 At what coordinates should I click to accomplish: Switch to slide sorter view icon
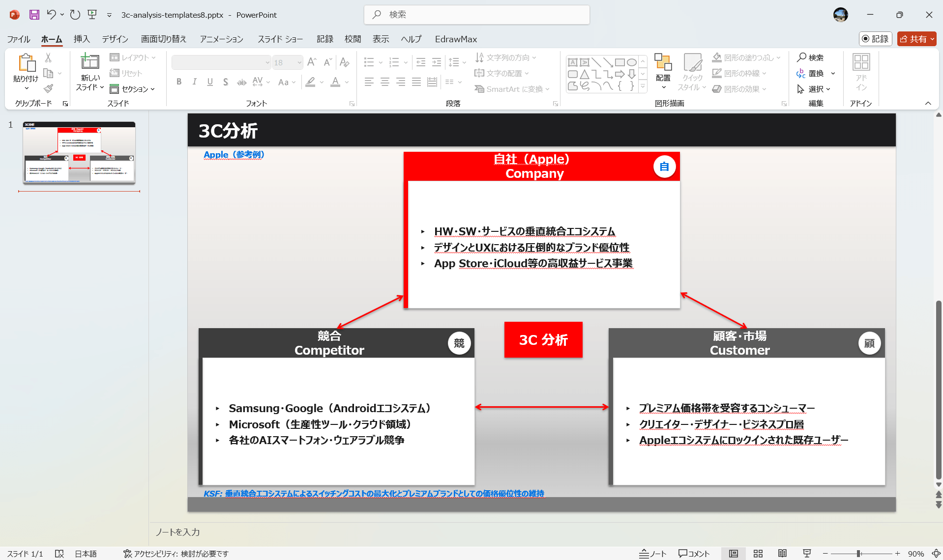[758, 554]
